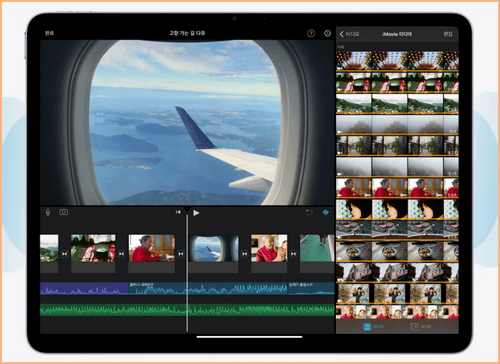This screenshot has width=500, height=364.
Task: Toggle audio waveforms icon
Action: coord(326,212)
